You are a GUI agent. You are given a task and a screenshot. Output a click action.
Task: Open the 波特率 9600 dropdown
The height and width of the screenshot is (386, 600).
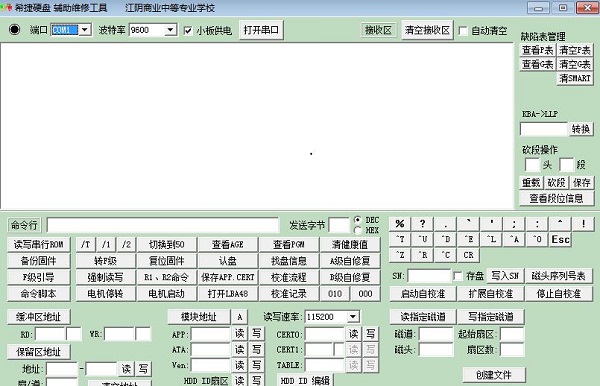click(170, 30)
